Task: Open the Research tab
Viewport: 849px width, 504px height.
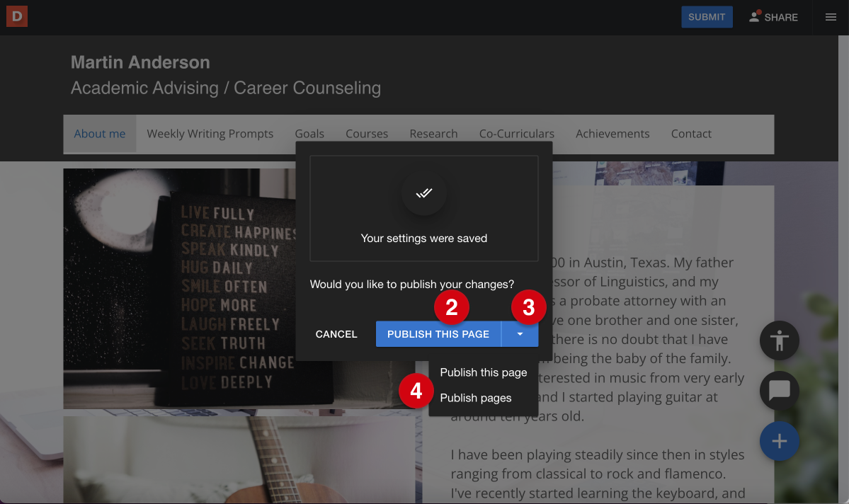Action: pyautogui.click(x=433, y=134)
